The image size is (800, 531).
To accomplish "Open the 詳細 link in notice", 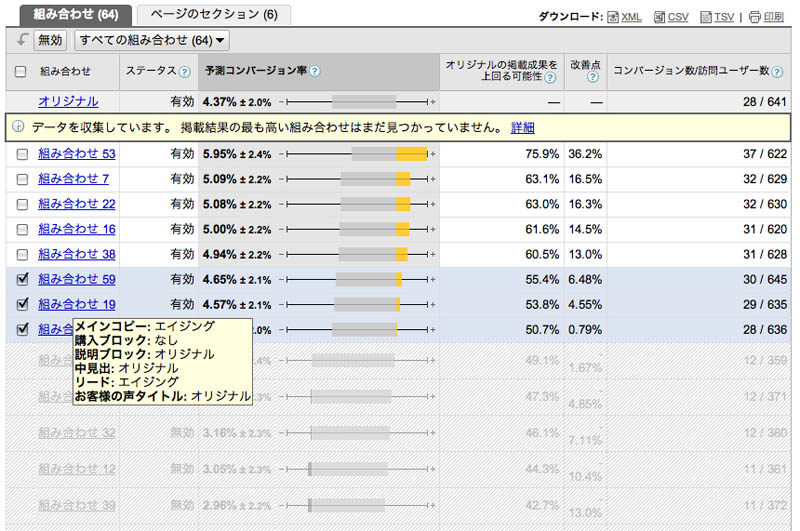I will click(522, 128).
